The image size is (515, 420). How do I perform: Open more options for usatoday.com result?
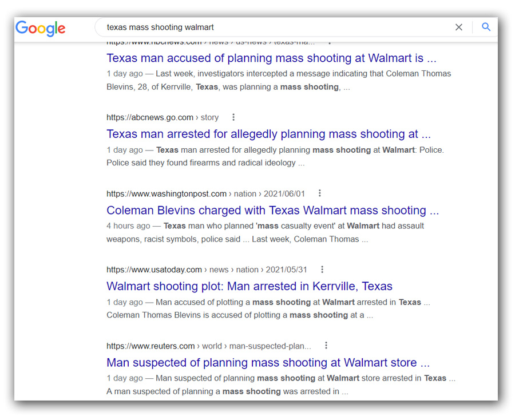click(322, 270)
